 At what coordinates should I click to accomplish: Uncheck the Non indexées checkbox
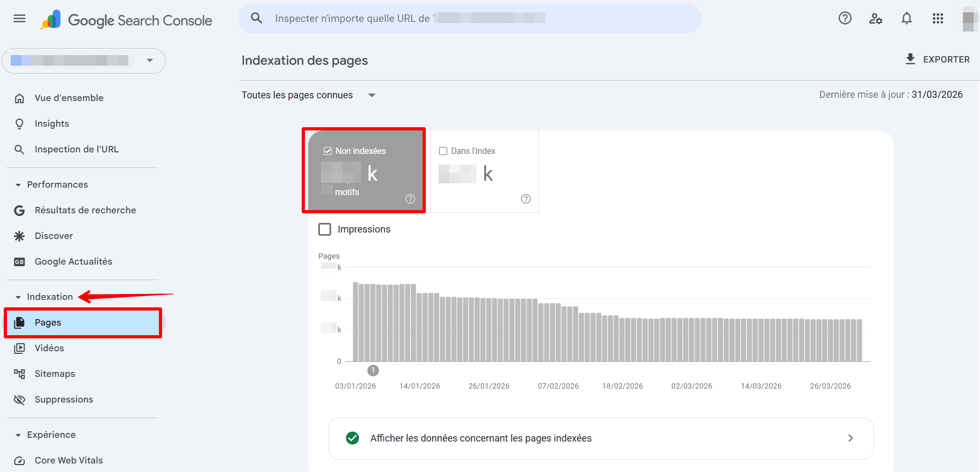click(x=327, y=151)
